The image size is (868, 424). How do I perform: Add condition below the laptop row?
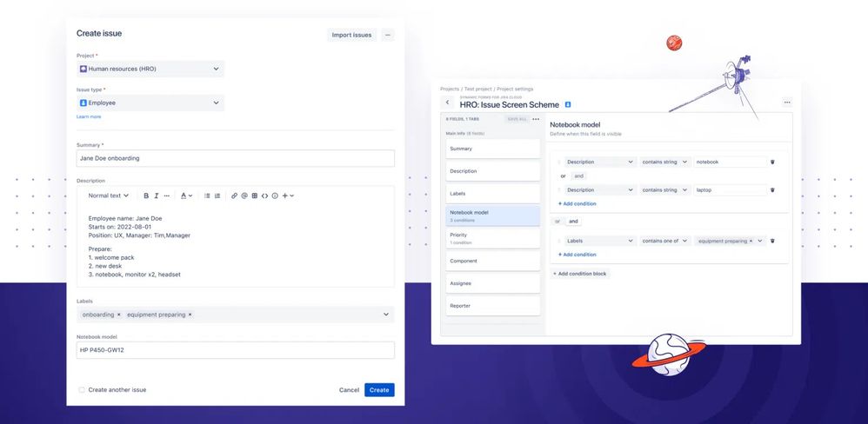pyautogui.click(x=577, y=204)
